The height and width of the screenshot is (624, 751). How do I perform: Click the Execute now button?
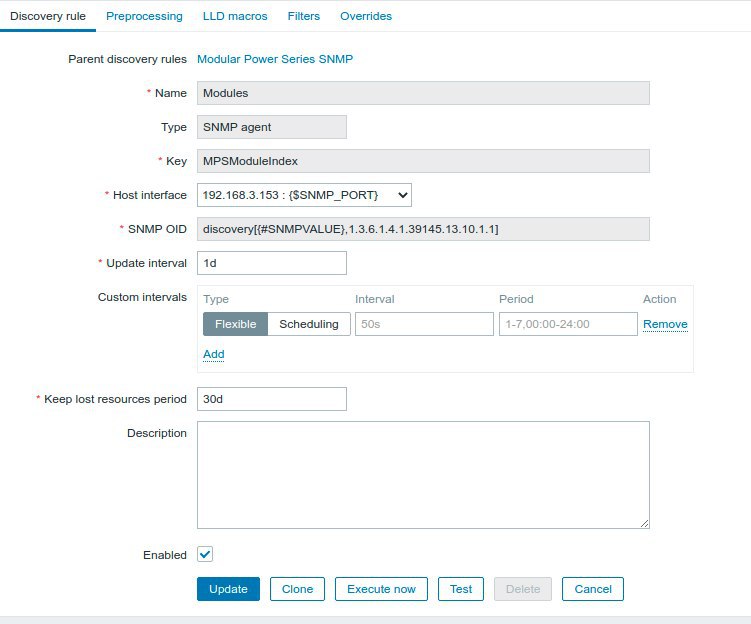[x=381, y=589]
